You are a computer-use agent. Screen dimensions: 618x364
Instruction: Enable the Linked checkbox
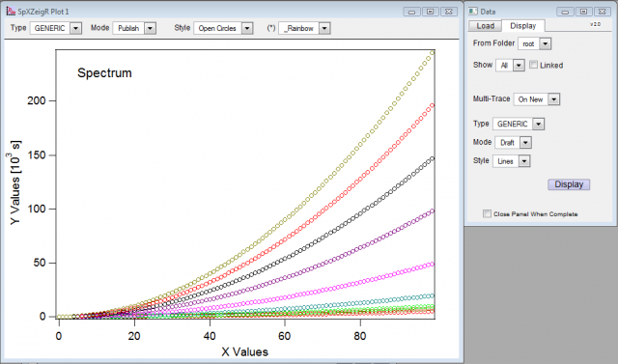tap(533, 65)
